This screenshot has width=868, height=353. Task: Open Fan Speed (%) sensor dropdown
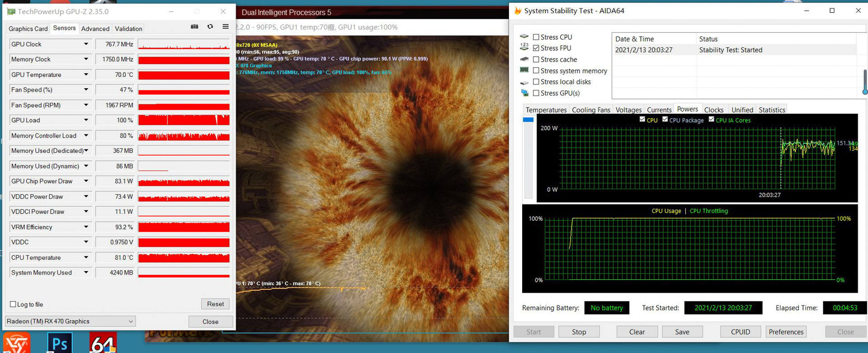(x=86, y=90)
